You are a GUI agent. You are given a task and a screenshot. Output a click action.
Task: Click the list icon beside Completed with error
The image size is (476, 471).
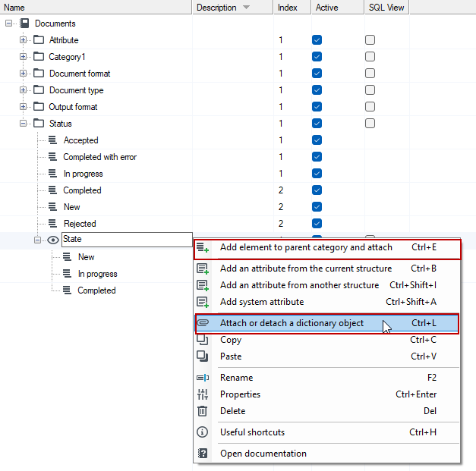52,156
